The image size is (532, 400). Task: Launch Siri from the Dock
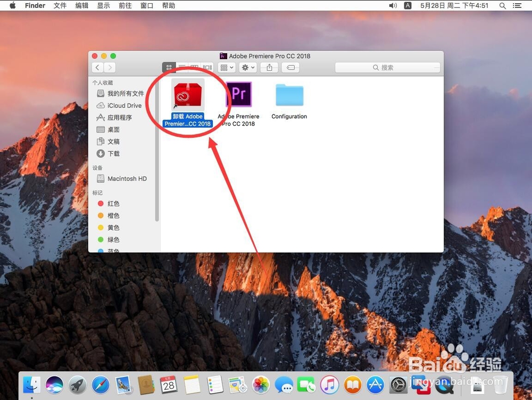point(55,385)
